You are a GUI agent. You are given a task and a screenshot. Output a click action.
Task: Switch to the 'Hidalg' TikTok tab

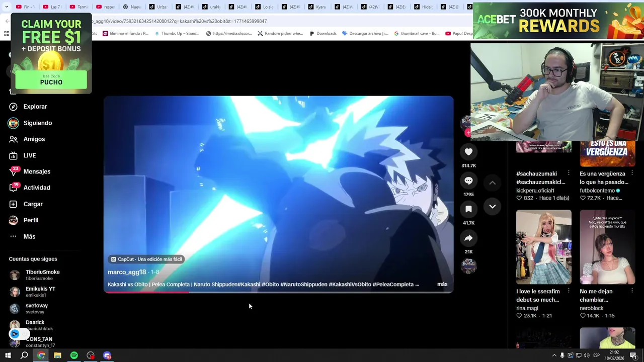tap(424, 7)
